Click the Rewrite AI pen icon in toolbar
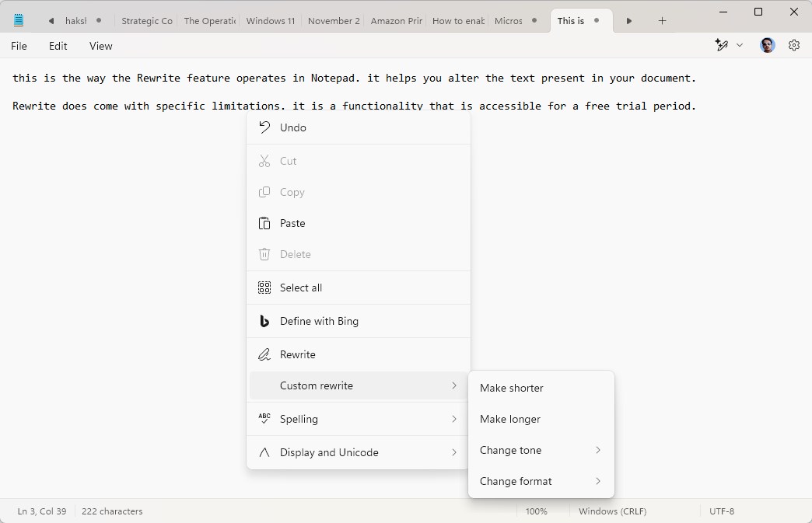 click(722, 46)
